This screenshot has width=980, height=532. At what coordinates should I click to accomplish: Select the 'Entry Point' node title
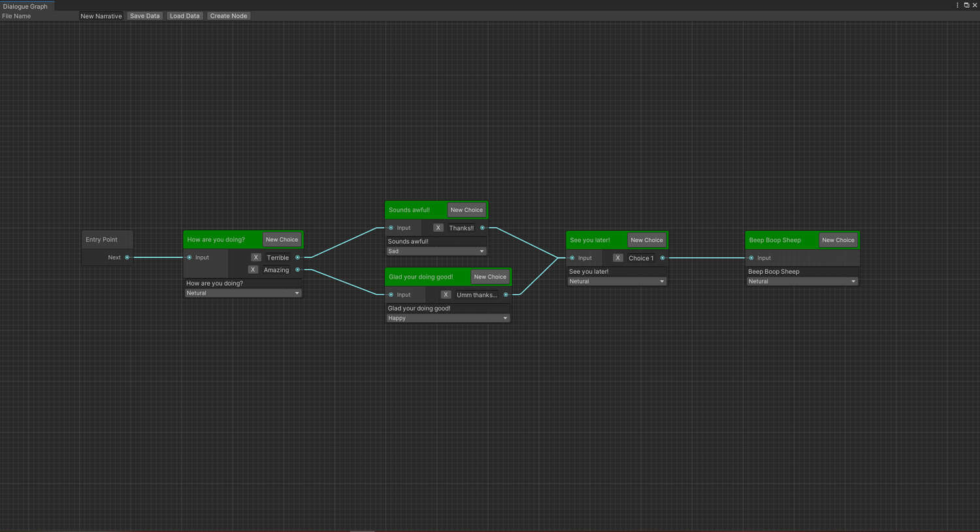102,240
